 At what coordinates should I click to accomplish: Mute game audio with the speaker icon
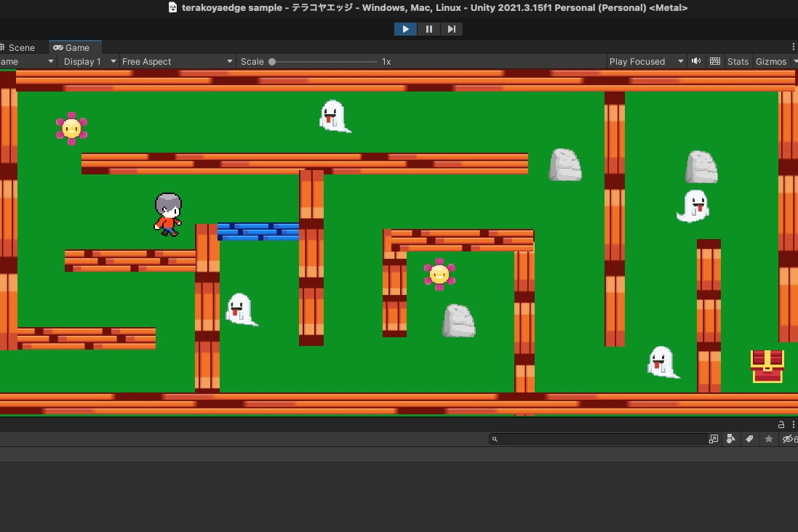coord(696,61)
